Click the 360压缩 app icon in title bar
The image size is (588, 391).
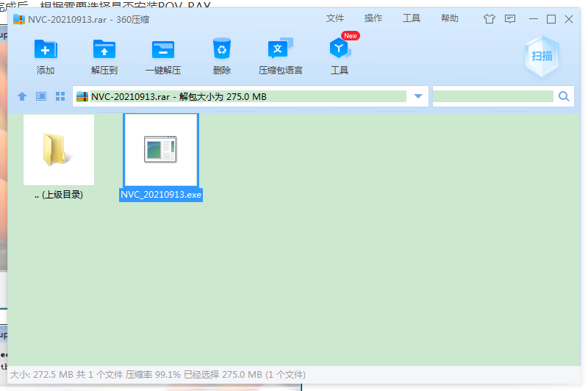click(x=19, y=19)
